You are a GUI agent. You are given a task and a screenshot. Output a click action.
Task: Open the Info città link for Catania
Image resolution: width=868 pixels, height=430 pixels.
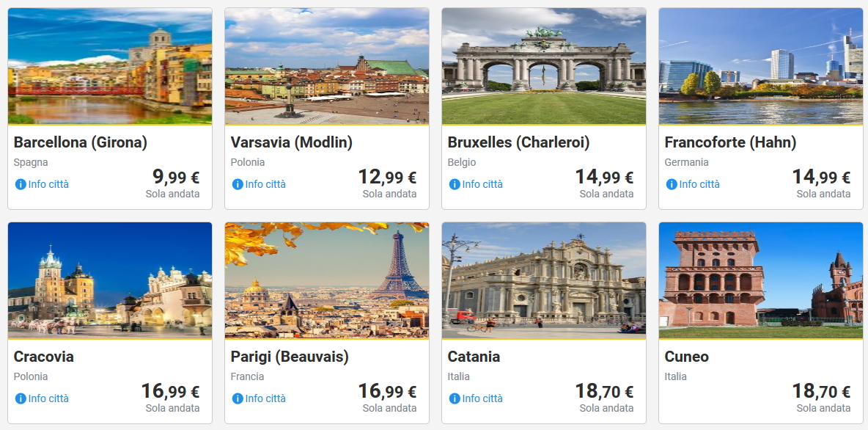pos(482,398)
